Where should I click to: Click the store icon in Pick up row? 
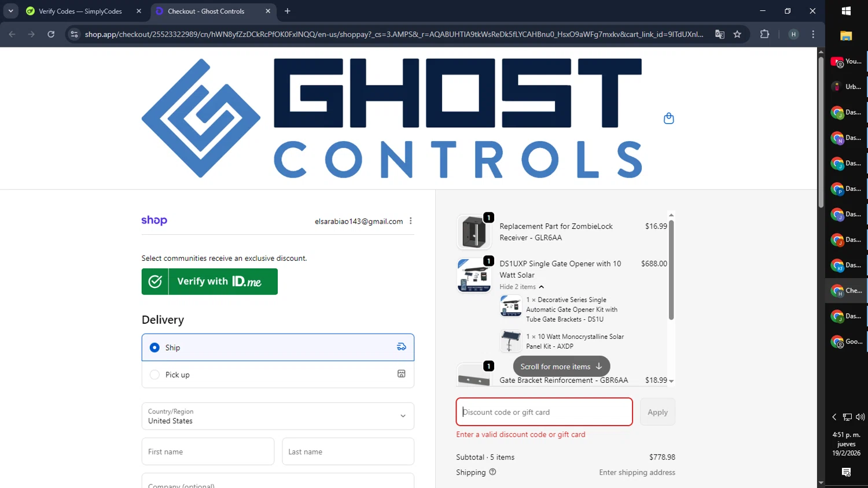(401, 374)
